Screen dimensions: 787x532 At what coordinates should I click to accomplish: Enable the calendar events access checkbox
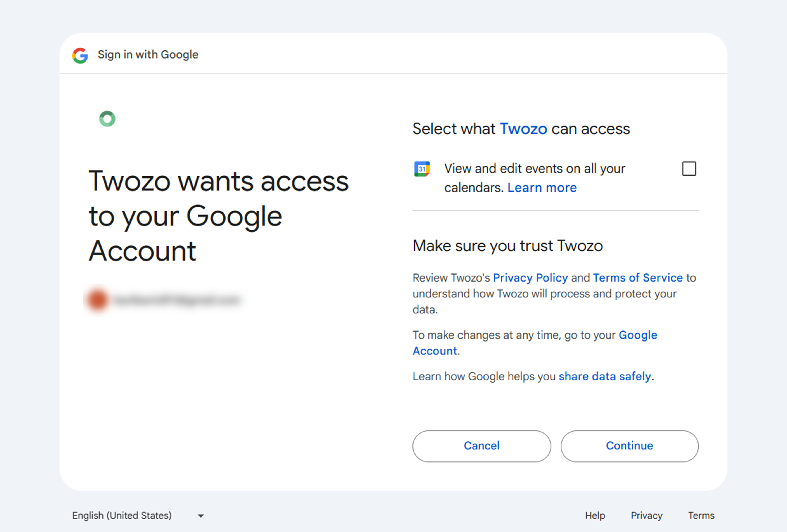pos(689,169)
